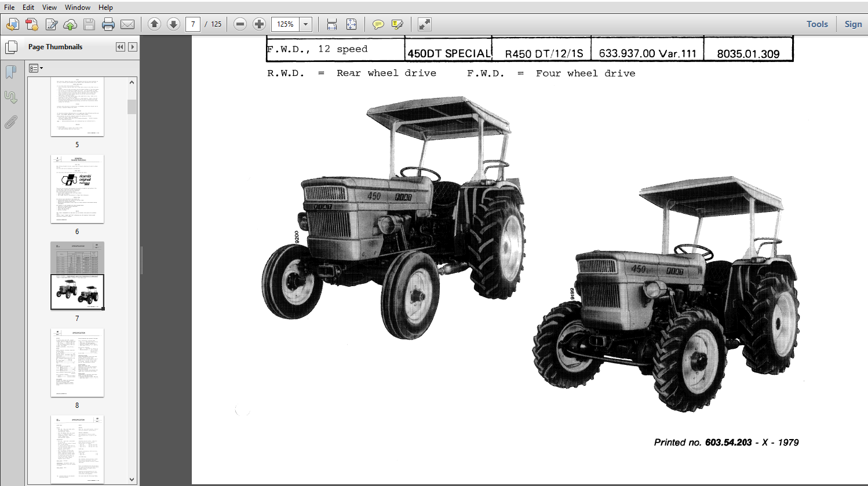Click the '450DT SPECIAL' table cell
The width and height of the screenshot is (868, 486).
click(x=448, y=49)
